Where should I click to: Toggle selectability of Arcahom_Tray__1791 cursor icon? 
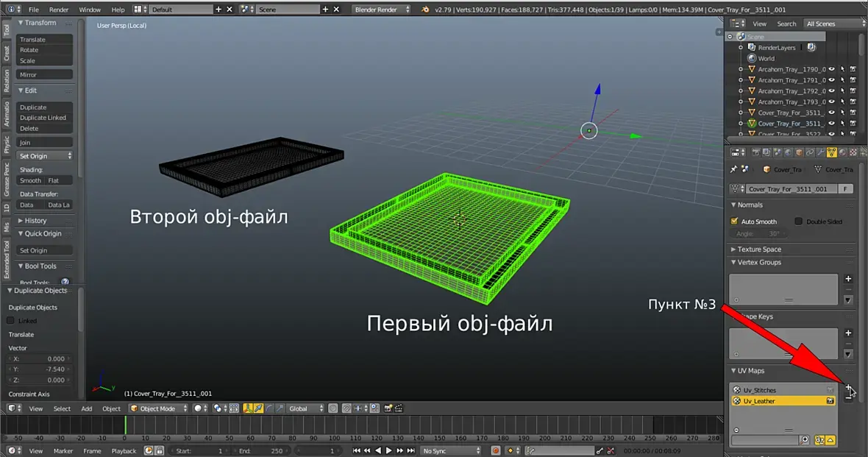[x=842, y=79]
